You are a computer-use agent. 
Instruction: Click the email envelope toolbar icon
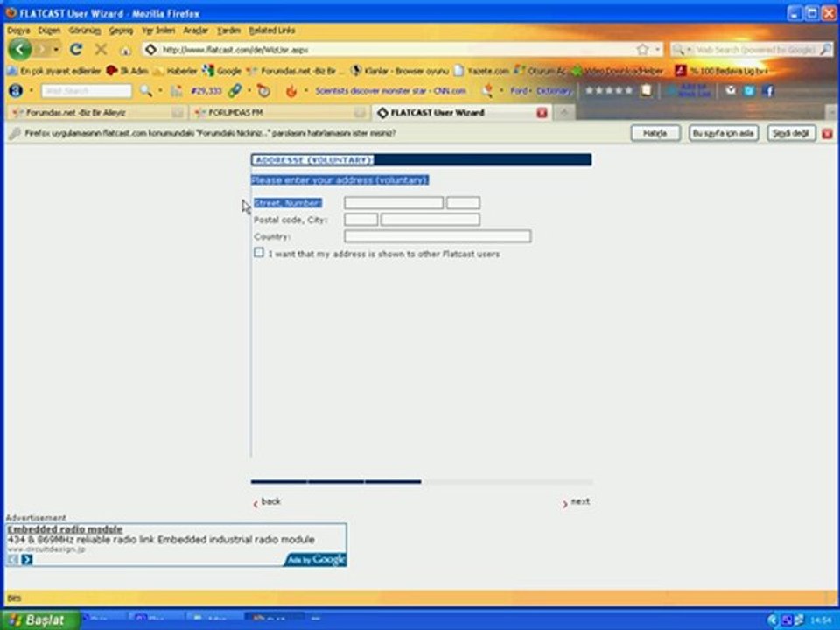731,90
